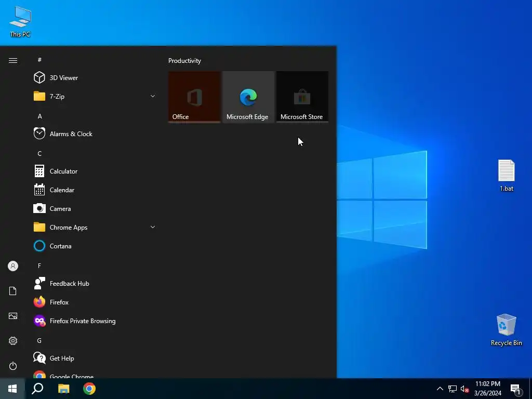532x399 pixels.
Task: Open taskbar Search magnifier
Action: click(x=37, y=389)
